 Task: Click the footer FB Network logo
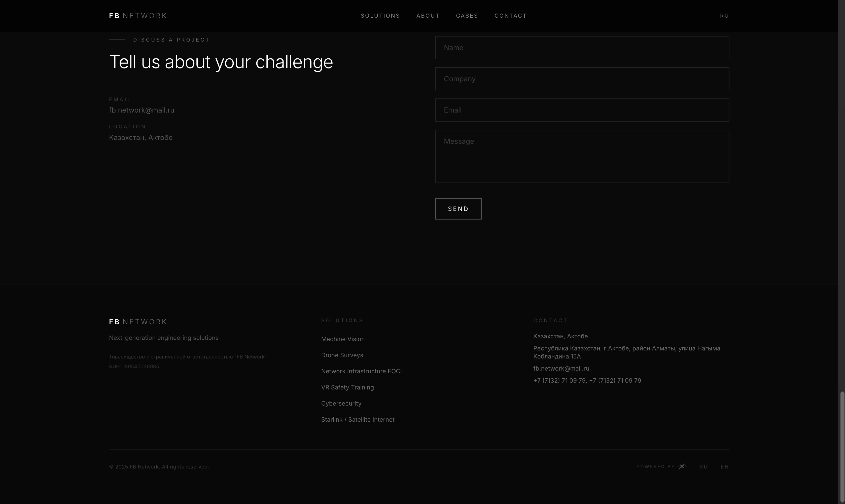tap(138, 322)
